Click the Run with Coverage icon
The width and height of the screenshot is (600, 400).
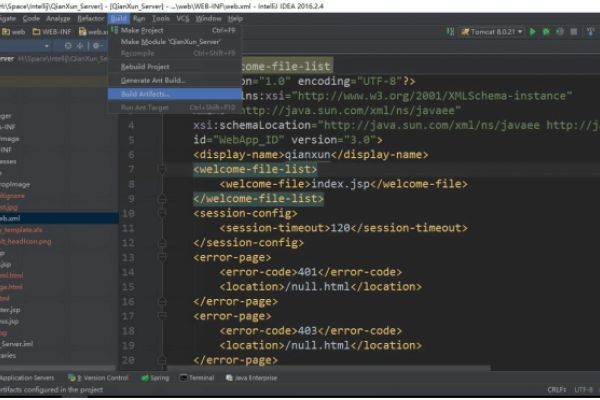[559, 32]
